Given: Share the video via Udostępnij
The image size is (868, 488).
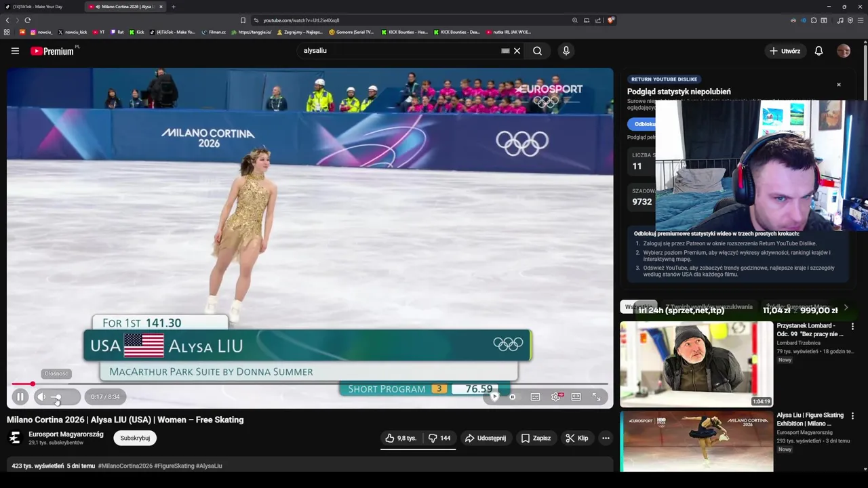Looking at the screenshot, I should pyautogui.click(x=486, y=439).
